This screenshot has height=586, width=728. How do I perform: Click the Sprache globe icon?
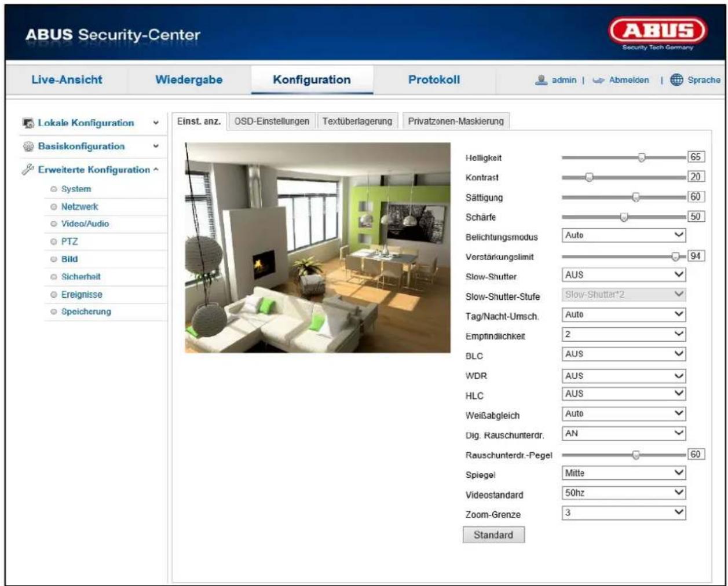coord(676,80)
